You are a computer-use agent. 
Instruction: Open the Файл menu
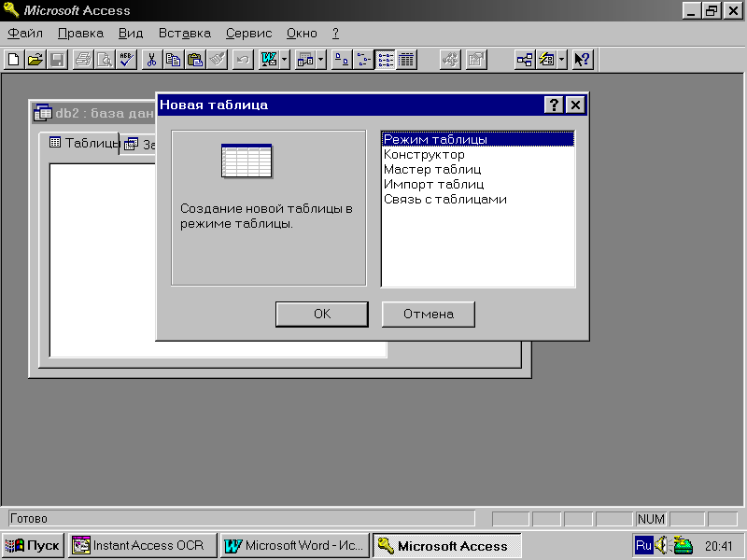(25, 34)
